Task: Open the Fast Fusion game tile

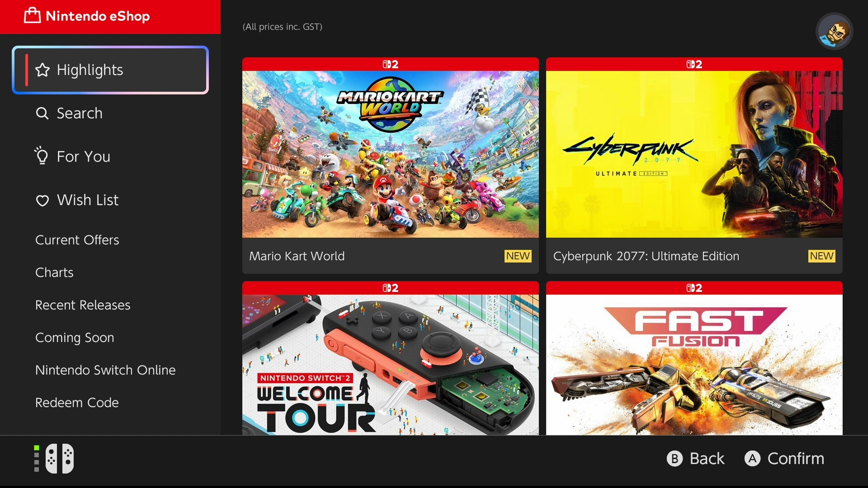Action: point(694,358)
